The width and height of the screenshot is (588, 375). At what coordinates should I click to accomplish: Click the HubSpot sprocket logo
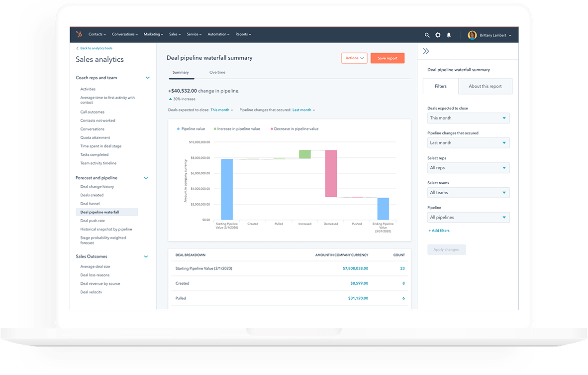coord(79,34)
